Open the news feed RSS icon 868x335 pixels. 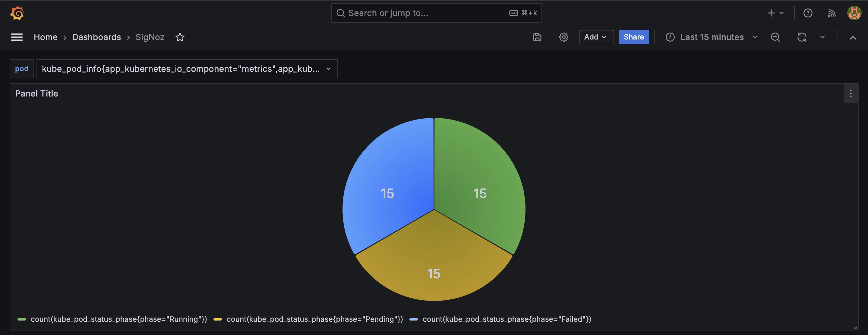tap(831, 13)
